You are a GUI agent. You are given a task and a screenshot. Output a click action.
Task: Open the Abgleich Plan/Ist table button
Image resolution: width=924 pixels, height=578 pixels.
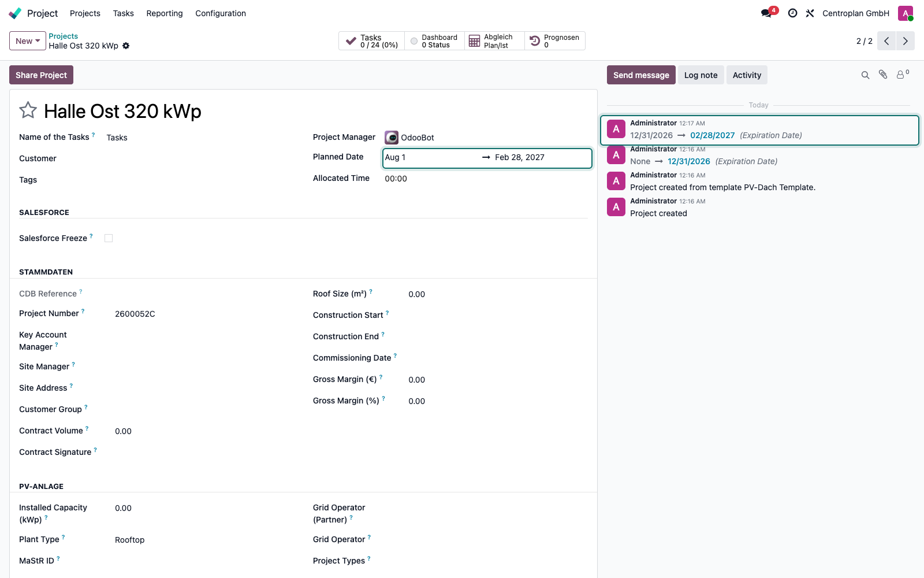click(x=494, y=41)
